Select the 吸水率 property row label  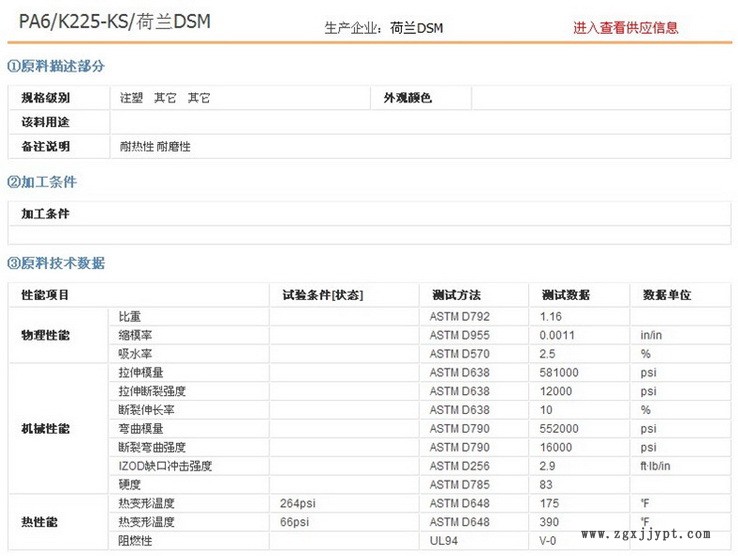click(135, 354)
